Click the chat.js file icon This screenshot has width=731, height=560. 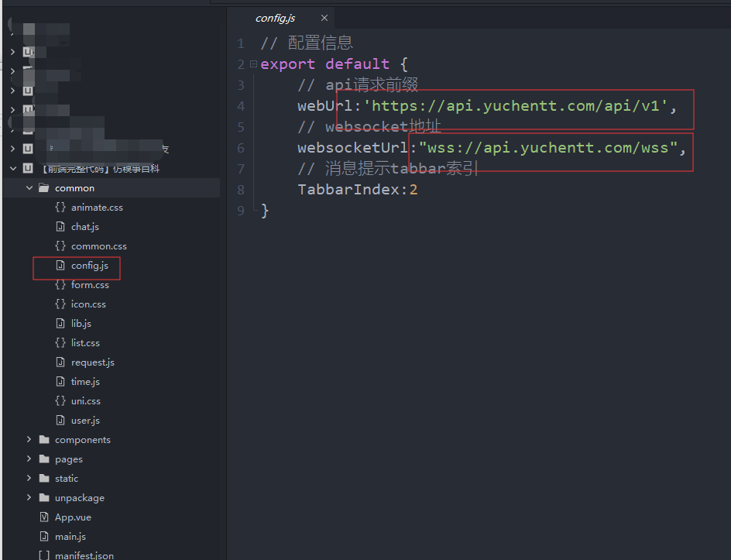[60, 226]
